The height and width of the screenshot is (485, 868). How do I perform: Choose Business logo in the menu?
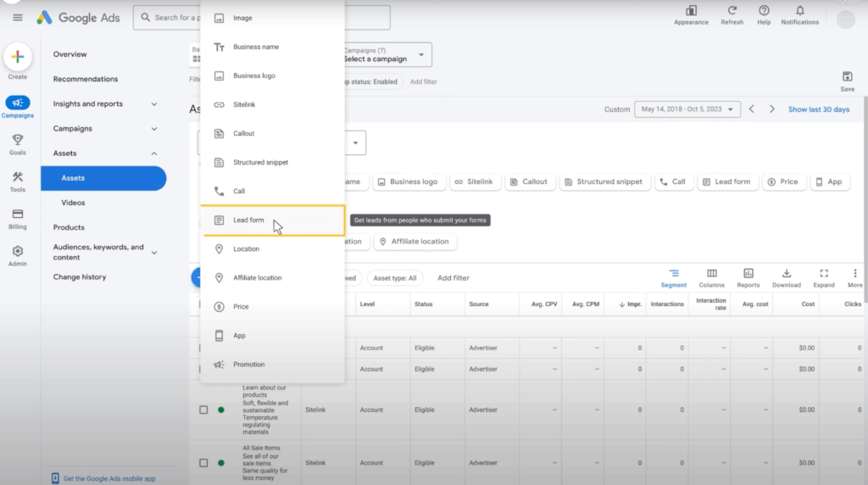pyautogui.click(x=272, y=75)
